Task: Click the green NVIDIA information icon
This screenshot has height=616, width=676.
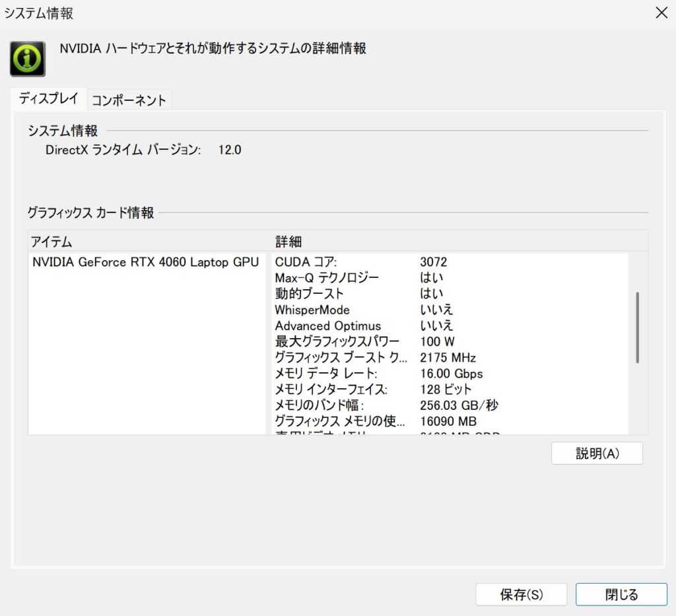Action: click(x=28, y=59)
